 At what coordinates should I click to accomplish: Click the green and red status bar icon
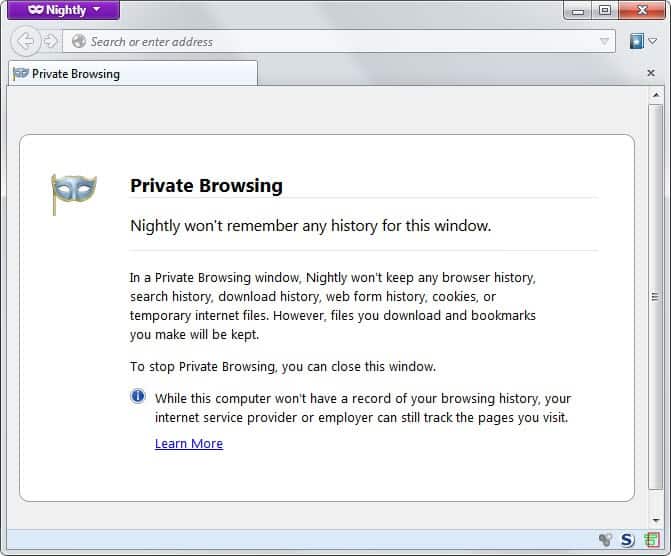[652, 540]
